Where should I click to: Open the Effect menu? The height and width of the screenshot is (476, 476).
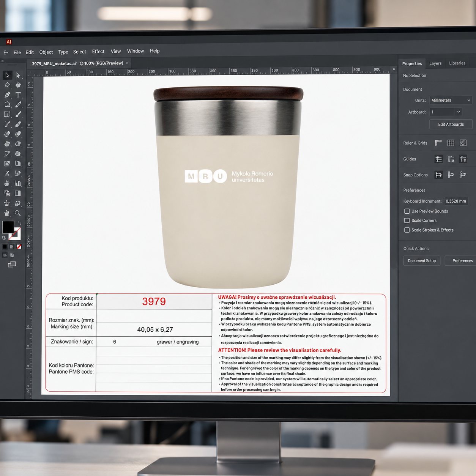[98, 52]
